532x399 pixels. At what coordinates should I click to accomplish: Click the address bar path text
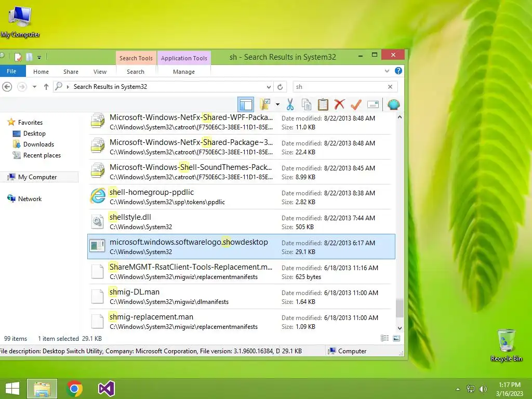110,87
